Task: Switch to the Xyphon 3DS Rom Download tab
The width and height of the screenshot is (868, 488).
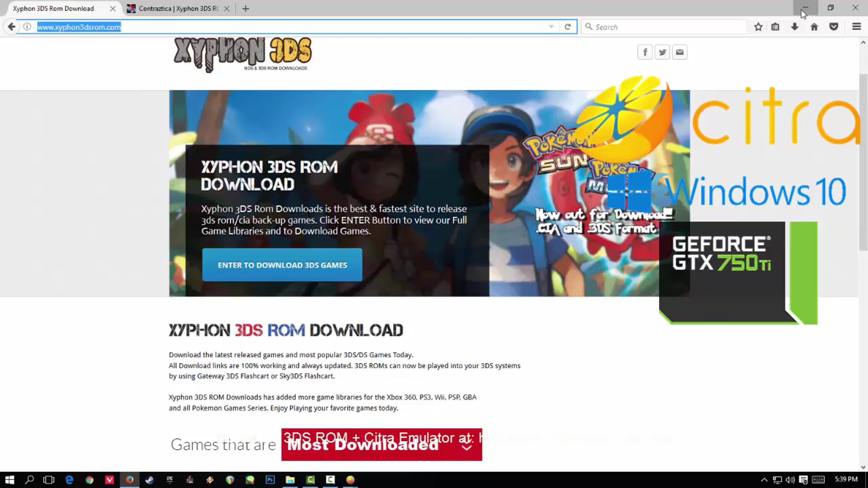Action: click(54, 9)
